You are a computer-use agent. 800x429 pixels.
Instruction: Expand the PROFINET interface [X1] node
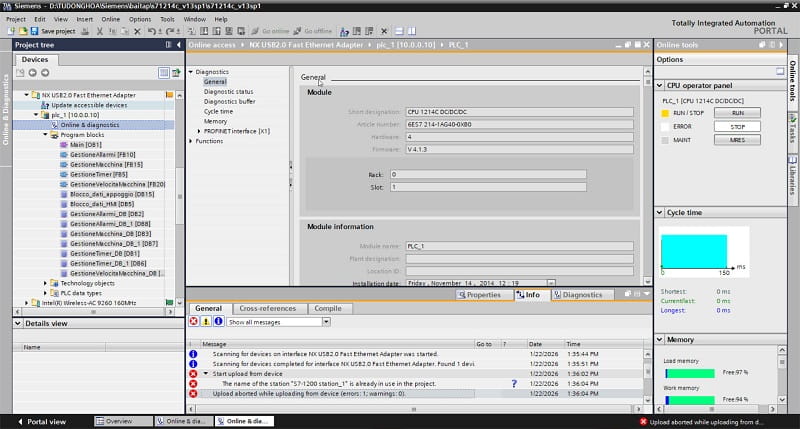(199, 131)
